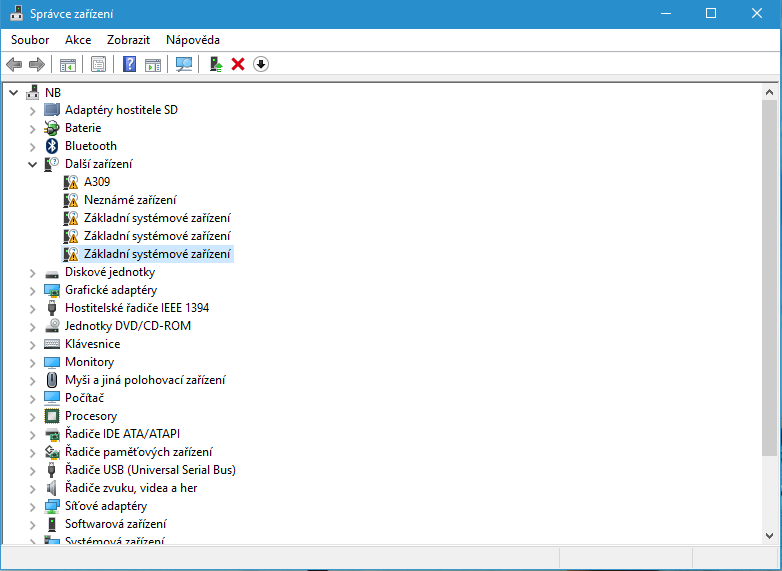Expand the Monitory category

tap(32, 363)
